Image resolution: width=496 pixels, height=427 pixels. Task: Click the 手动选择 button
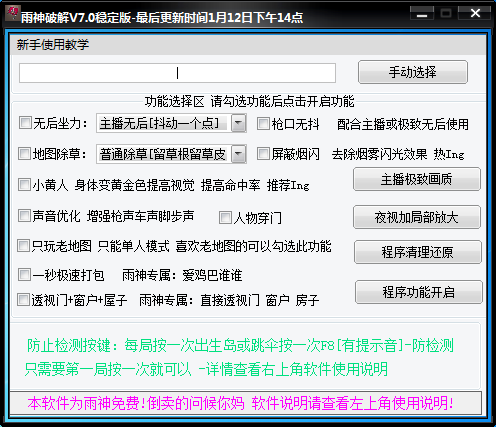413,72
